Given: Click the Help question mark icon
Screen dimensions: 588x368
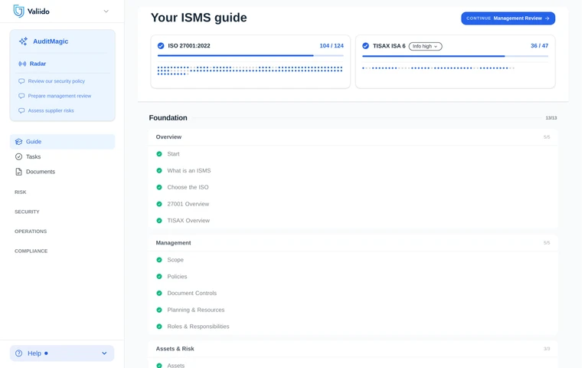Looking at the screenshot, I should click(18, 353).
